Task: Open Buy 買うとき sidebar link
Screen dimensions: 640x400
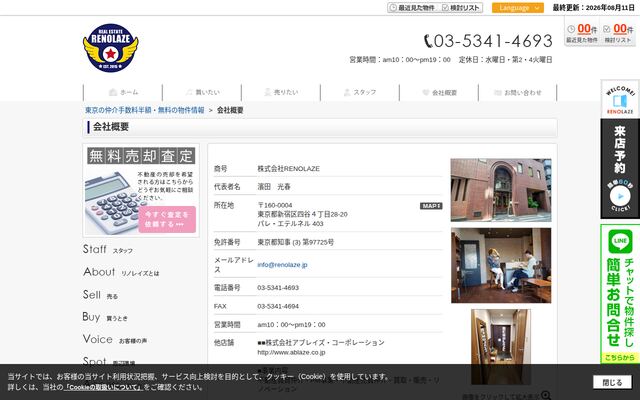Action: tap(105, 317)
